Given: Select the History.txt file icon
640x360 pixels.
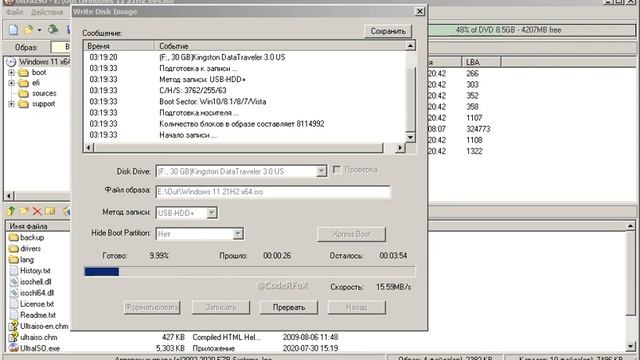Looking at the screenshot, I should 14,271.
